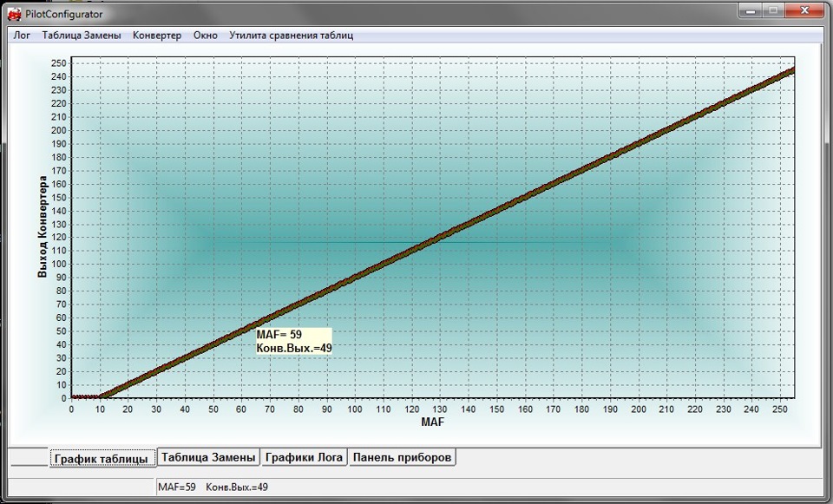Minimize the PilotConfigurator window

[751, 10]
